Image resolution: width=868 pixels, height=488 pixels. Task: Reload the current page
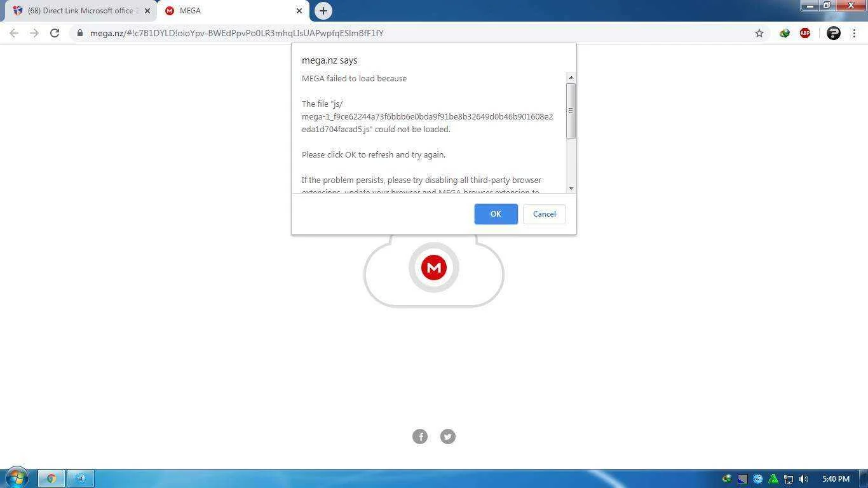click(55, 33)
